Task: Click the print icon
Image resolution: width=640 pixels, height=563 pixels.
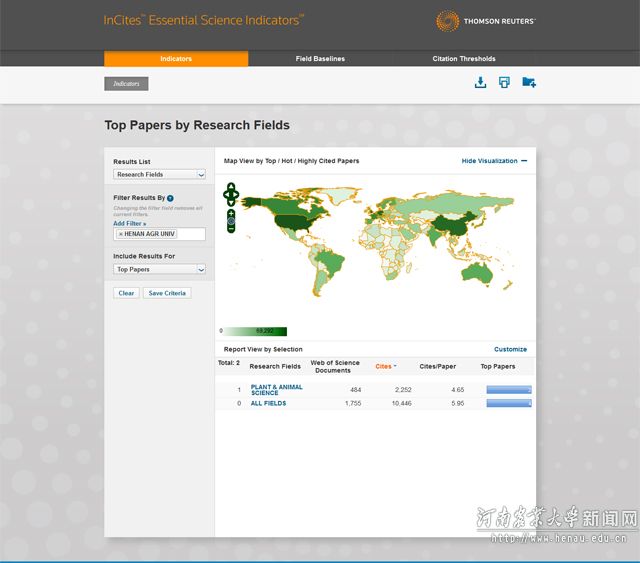Action: 504,82
